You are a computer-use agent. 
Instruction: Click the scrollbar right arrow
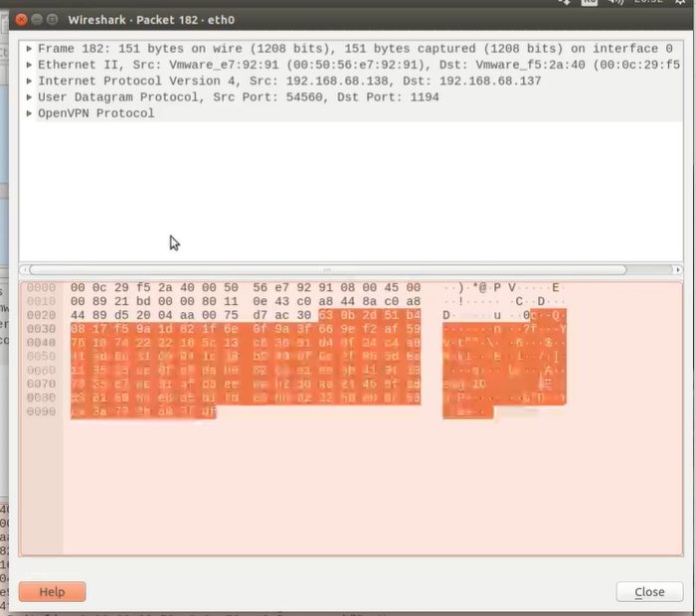point(678,269)
